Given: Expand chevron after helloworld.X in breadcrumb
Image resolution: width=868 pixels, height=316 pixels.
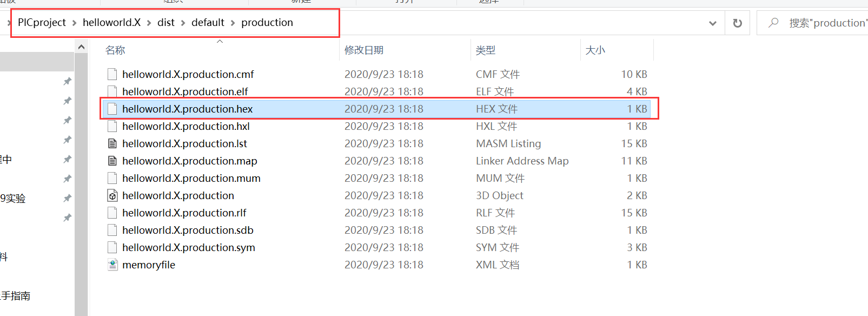Looking at the screenshot, I should click(149, 23).
